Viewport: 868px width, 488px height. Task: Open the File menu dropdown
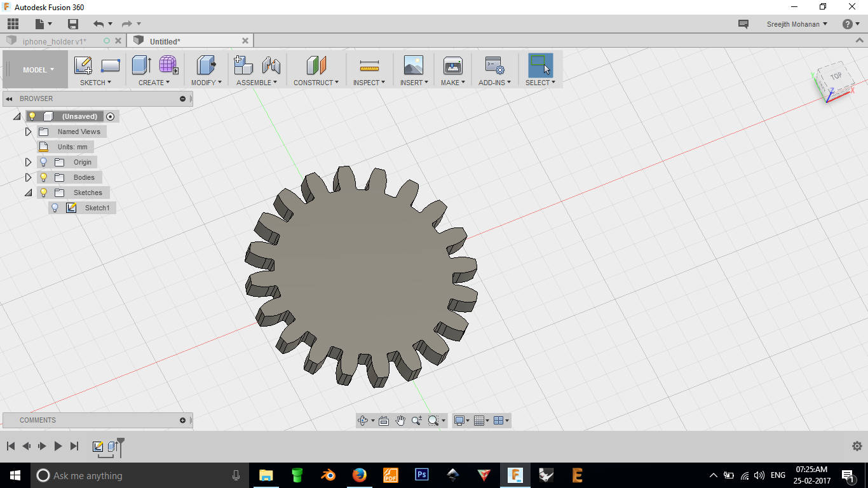[x=43, y=24]
